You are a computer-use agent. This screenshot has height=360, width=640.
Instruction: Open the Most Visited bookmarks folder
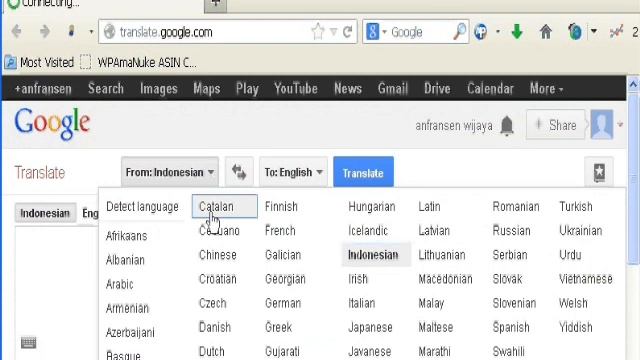pos(39,62)
